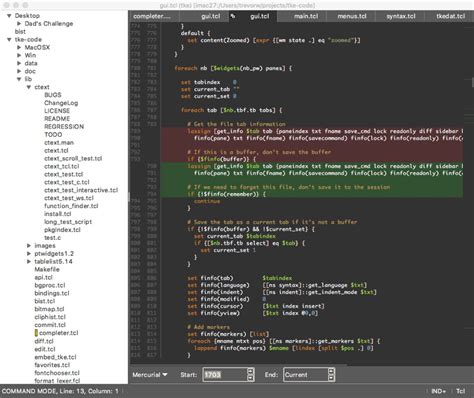The image size is (474, 398).
Task: Open the syntax.tcl tab
Action: coord(400,16)
